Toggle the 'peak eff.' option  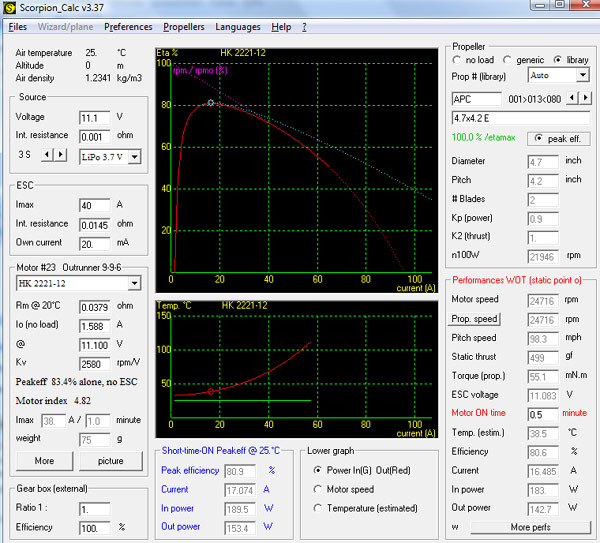click(559, 139)
